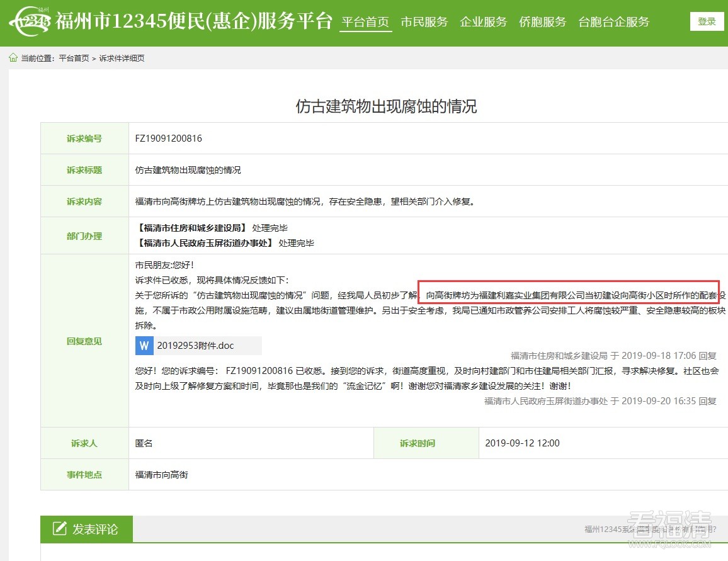Click 平台首页 breadcrumb link
The width and height of the screenshot is (728, 561).
point(74,58)
